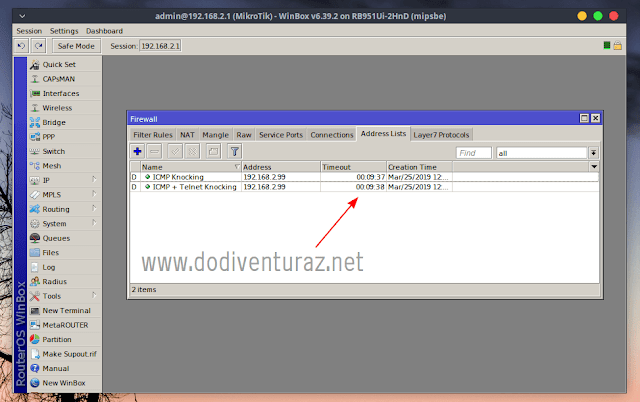Image resolution: width=640 pixels, height=402 pixels.
Task: Sort by Creation Time column header
Action: click(420, 167)
